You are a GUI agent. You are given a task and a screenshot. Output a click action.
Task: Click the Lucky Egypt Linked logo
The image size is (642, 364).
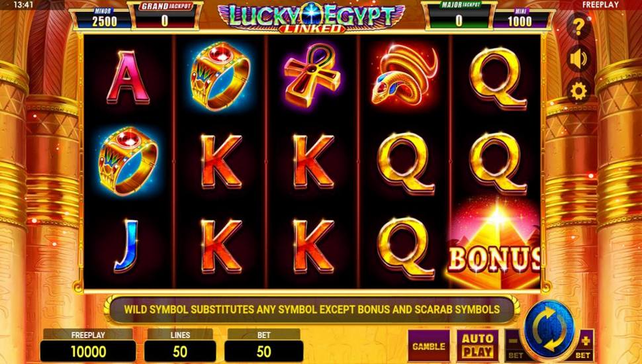(x=312, y=18)
